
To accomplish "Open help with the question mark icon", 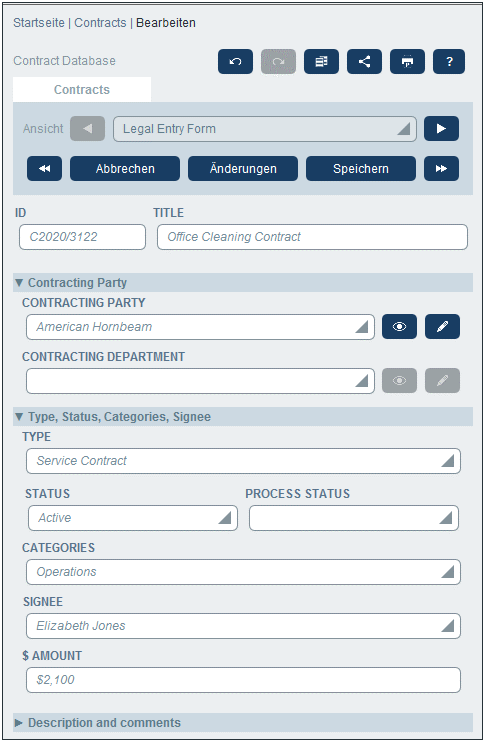I will coord(449,62).
